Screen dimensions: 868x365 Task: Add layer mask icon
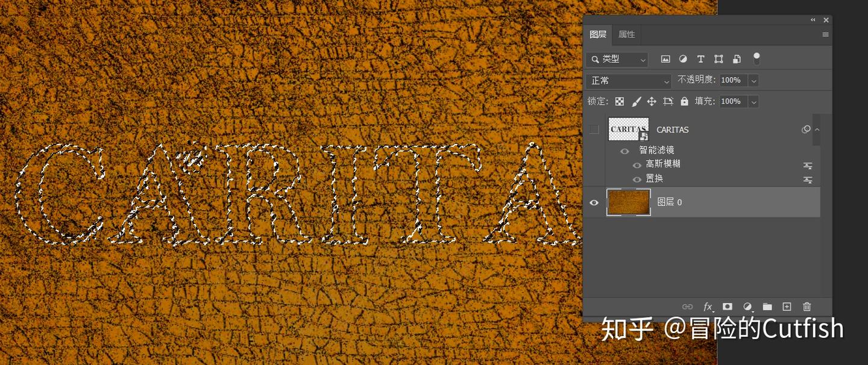point(728,307)
